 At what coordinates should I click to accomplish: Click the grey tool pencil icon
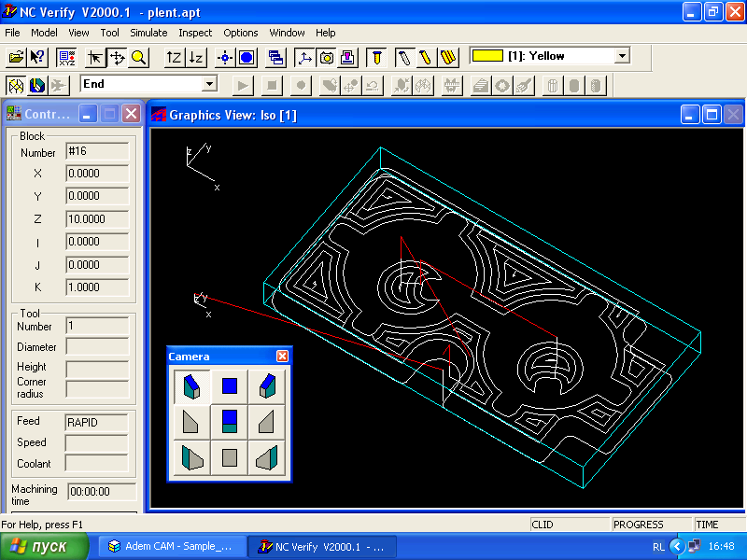(405, 58)
